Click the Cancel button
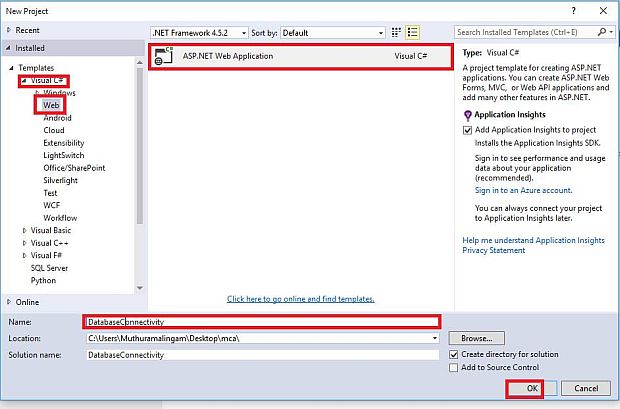Viewport: 620px width, 409px height. (x=586, y=388)
